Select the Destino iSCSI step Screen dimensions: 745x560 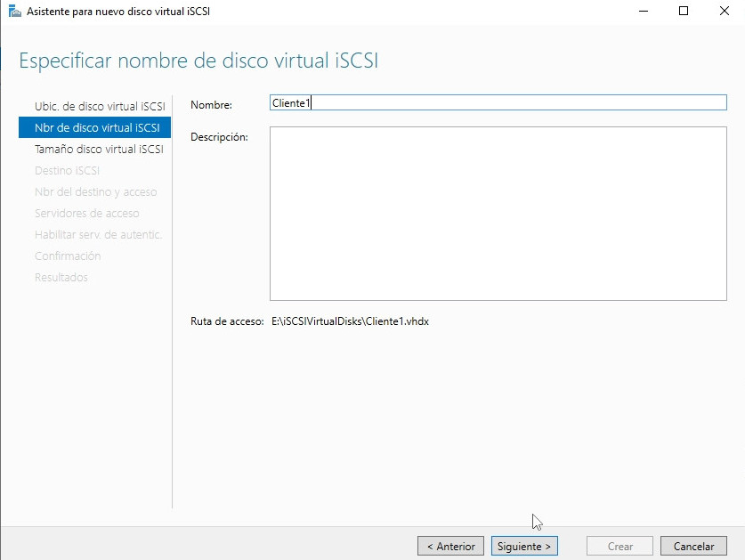pyautogui.click(x=67, y=170)
